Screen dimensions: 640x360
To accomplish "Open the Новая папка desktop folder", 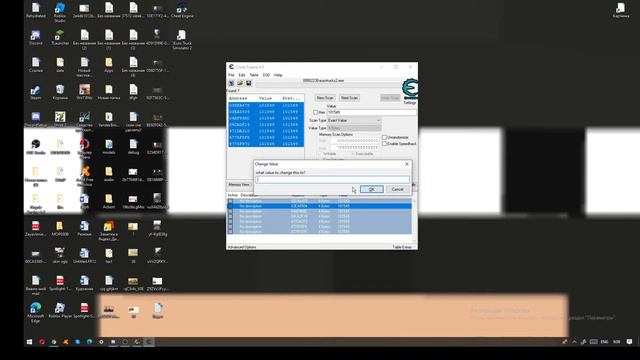I will pyautogui.click(x=109, y=92).
